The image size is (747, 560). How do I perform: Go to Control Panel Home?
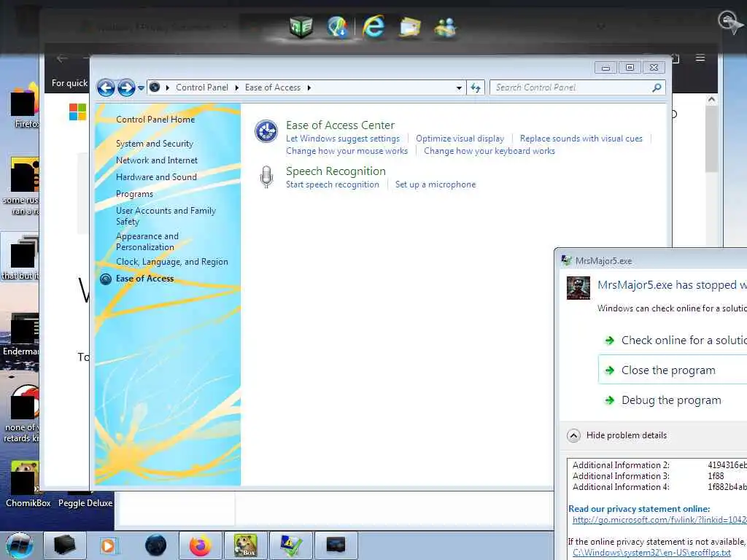pyautogui.click(x=155, y=120)
